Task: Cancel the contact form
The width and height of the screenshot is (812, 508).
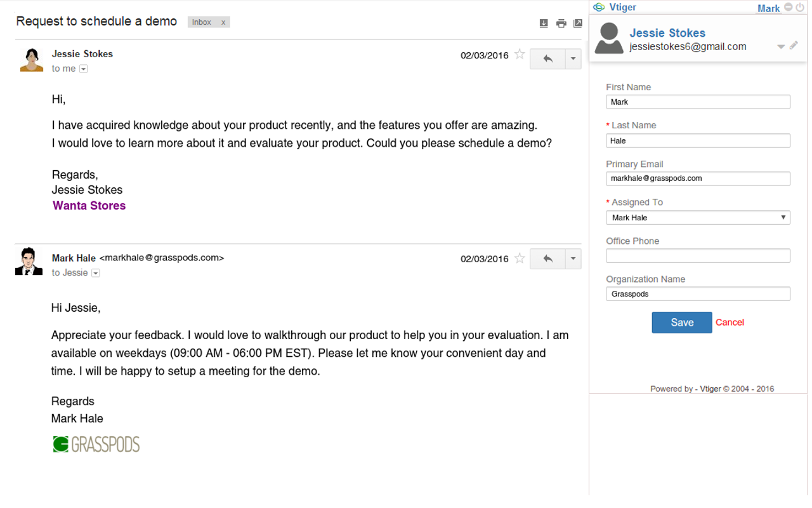Action: point(730,323)
